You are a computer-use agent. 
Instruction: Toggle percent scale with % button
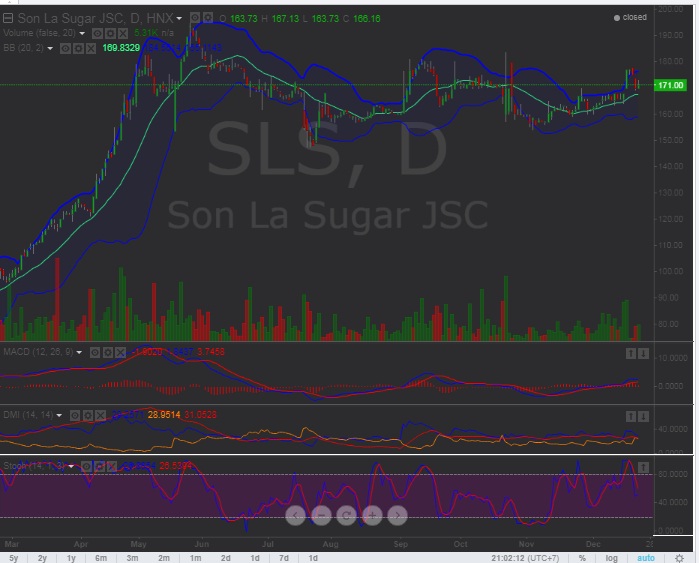pyautogui.click(x=582, y=558)
